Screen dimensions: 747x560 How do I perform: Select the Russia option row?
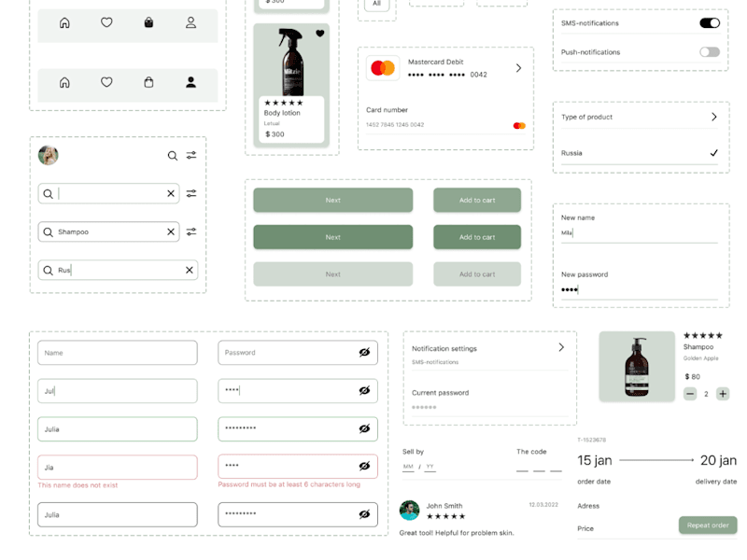pyautogui.click(x=640, y=153)
